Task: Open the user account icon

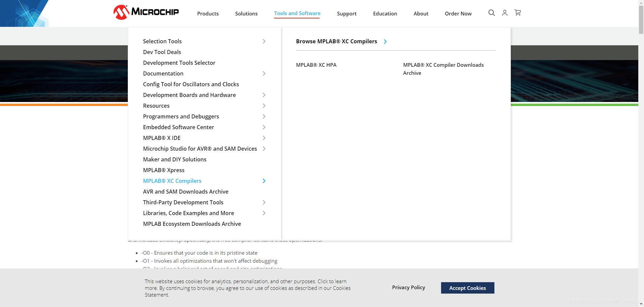Action: [x=504, y=13]
